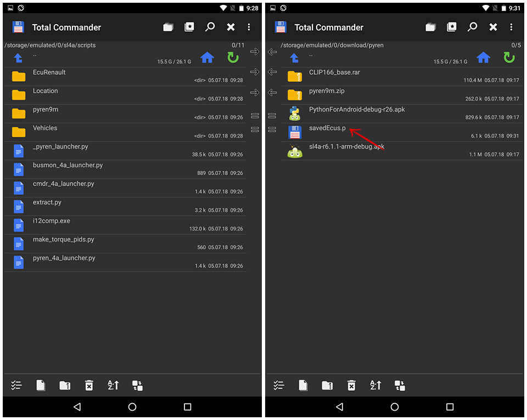Open bookmarks in right panel toolbar
The width and height of the screenshot is (527, 420).
click(x=452, y=27)
